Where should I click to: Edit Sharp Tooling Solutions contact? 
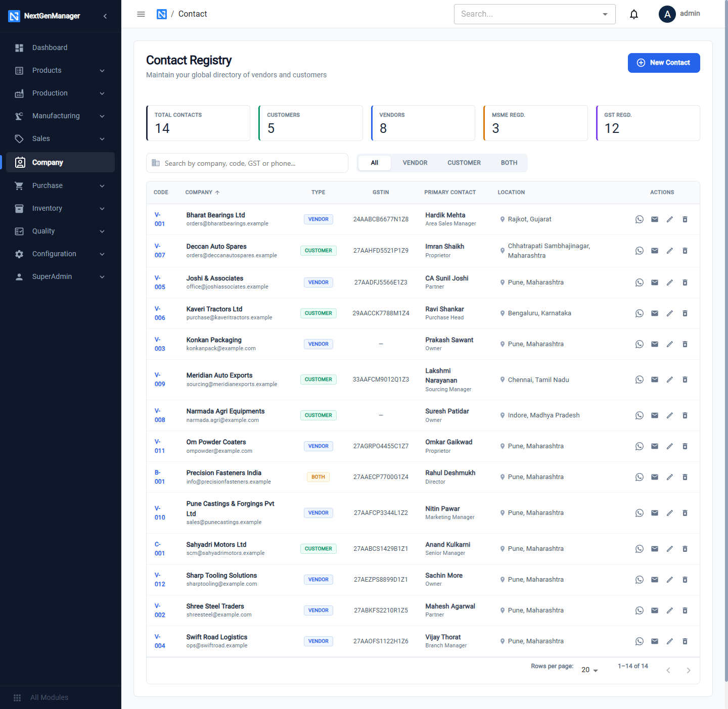670,580
